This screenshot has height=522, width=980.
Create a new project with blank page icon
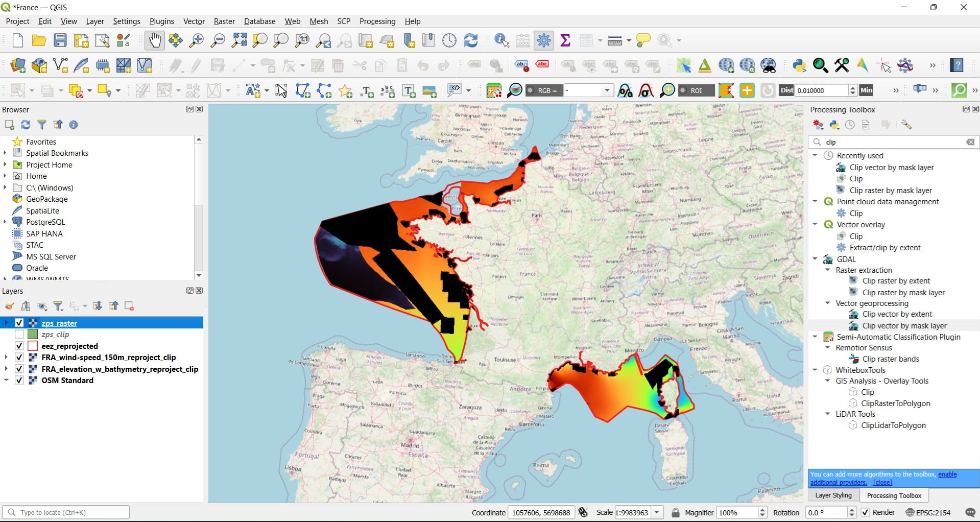click(17, 40)
